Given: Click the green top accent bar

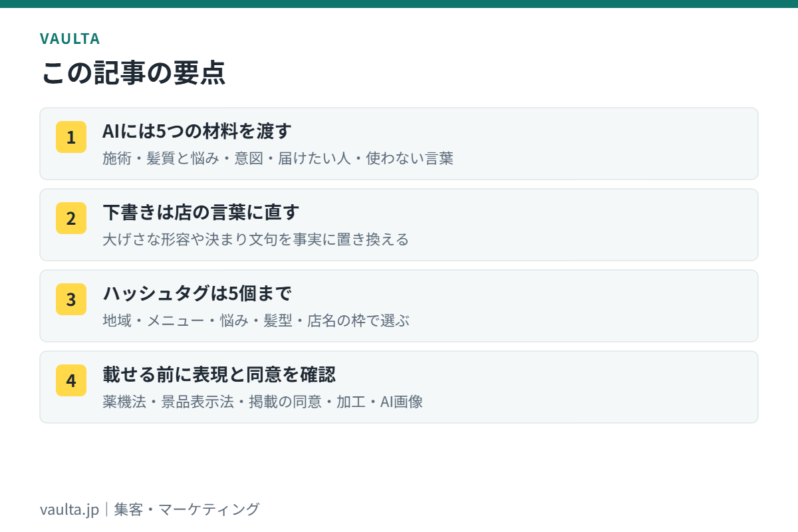Looking at the screenshot, I should tap(399, 3).
